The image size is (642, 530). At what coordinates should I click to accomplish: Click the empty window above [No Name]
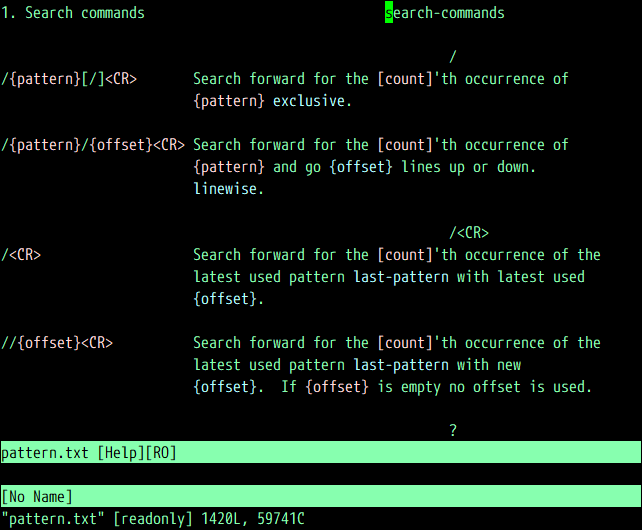[x=320, y=475]
